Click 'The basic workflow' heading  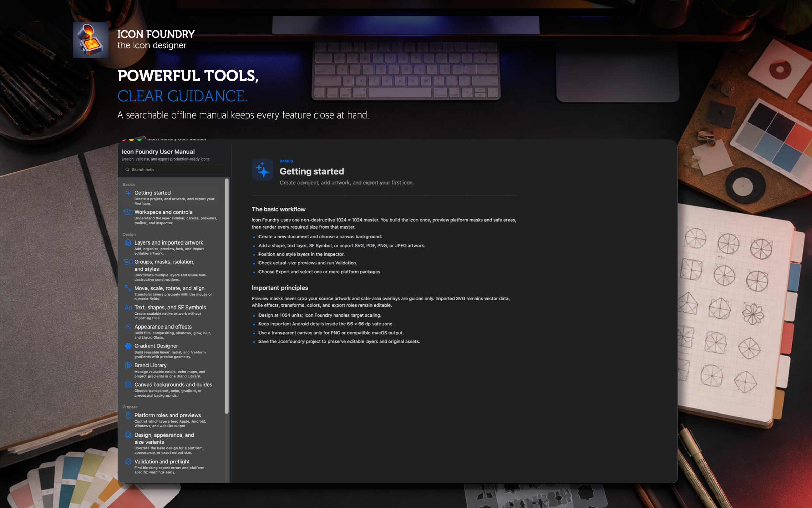click(x=278, y=209)
